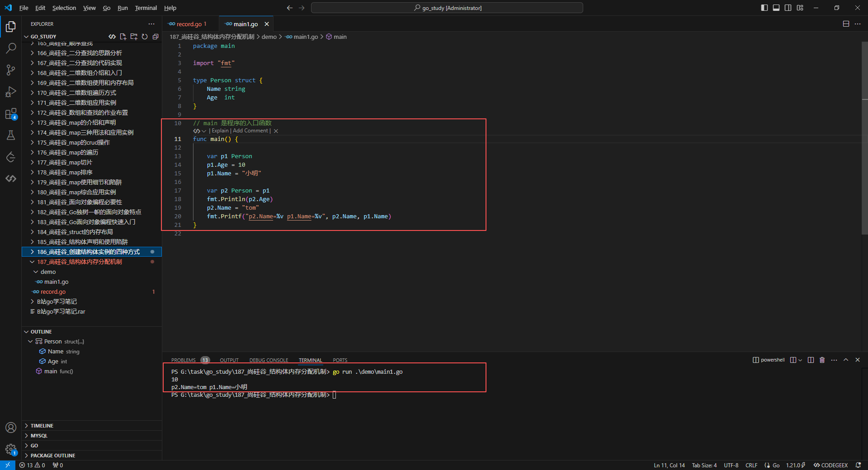Screen dimensions: 868x470
Task: Change CRLF end of line sequence
Action: click(751, 465)
